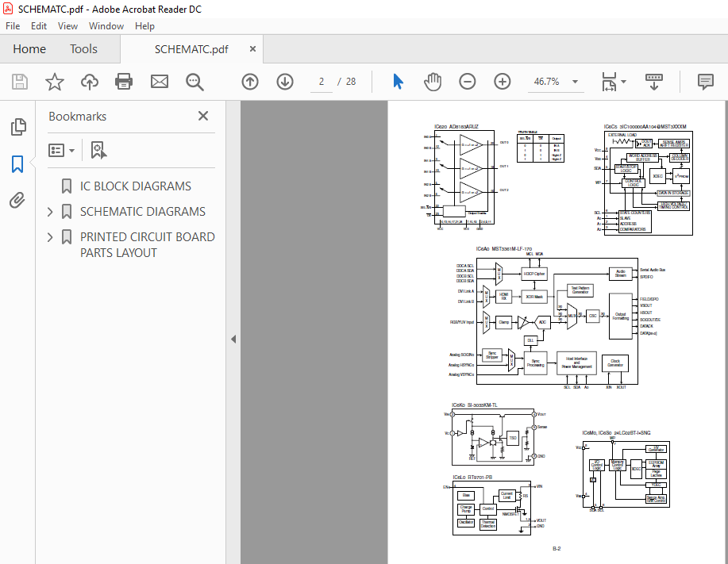Open the Attachments paperclip icon
Viewport: 728px width, 564px height.
tap(17, 201)
